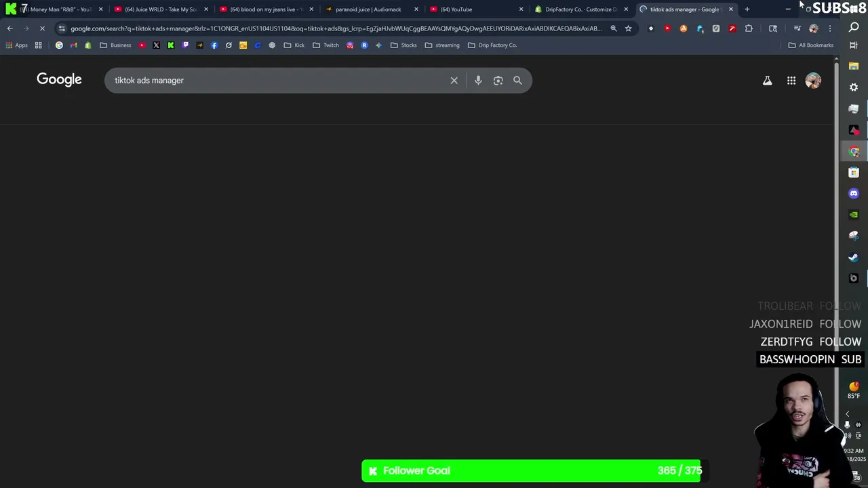
Task: Expand the Stocks bookmarks folder
Action: click(x=403, y=45)
